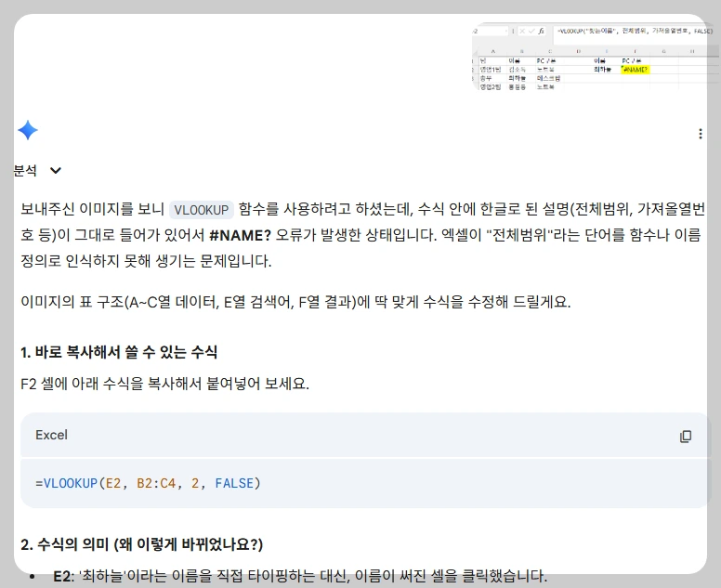Click the =VLOOKUP(E2, B2:C4, 2, FALSE) formula
Screen dimensions: 721x588
coord(148,483)
